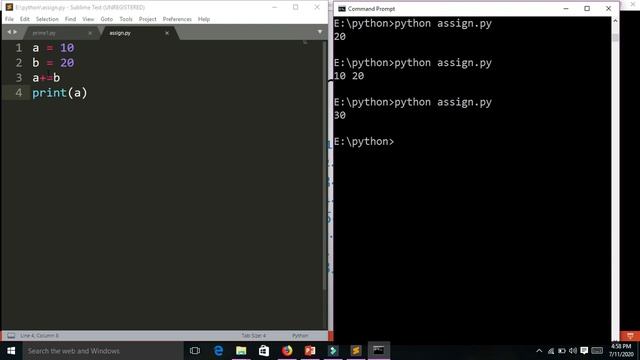Open the Preferences menu
Image resolution: width=640 pixels, height=360 pixels.
pyautogui.click(x=177, y=19)
